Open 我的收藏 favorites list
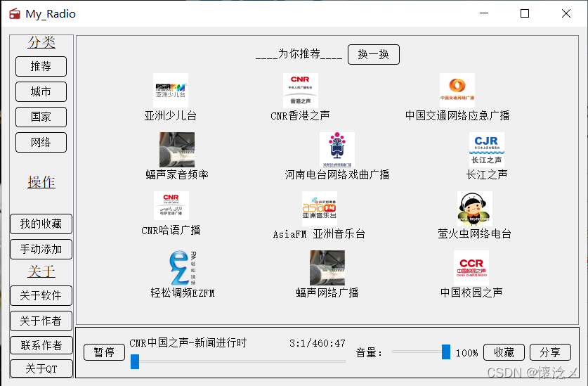The image size is (588, 386). pyautogui.click(x=41, y=224)
